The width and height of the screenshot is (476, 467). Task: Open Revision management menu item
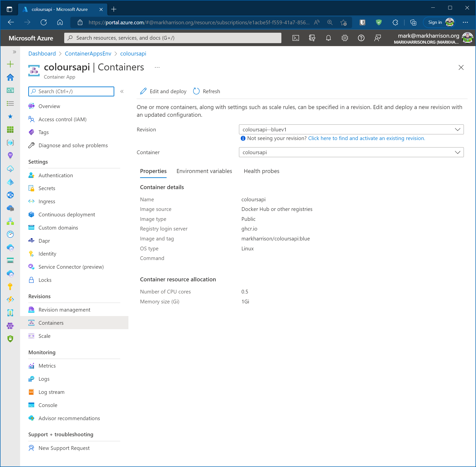(64, 310)
